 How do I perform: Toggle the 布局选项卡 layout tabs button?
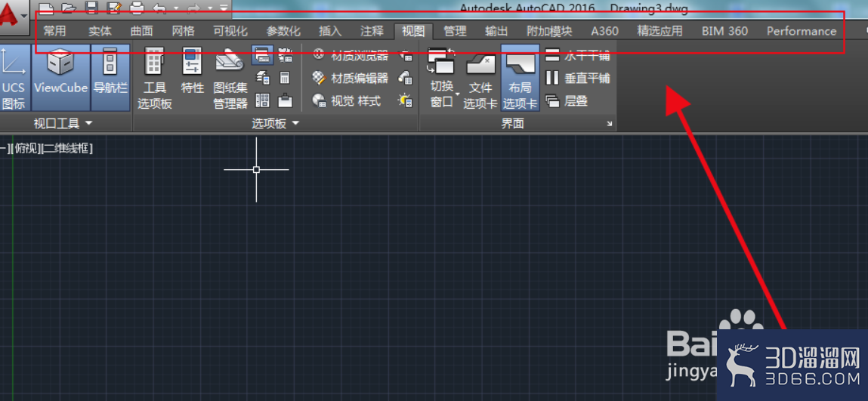click(520, 78)
